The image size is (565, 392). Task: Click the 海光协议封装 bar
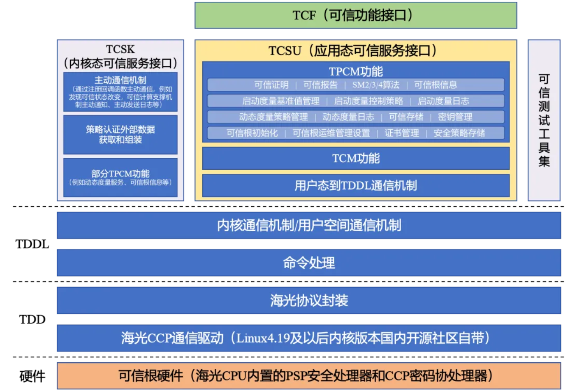click(309, 300)
